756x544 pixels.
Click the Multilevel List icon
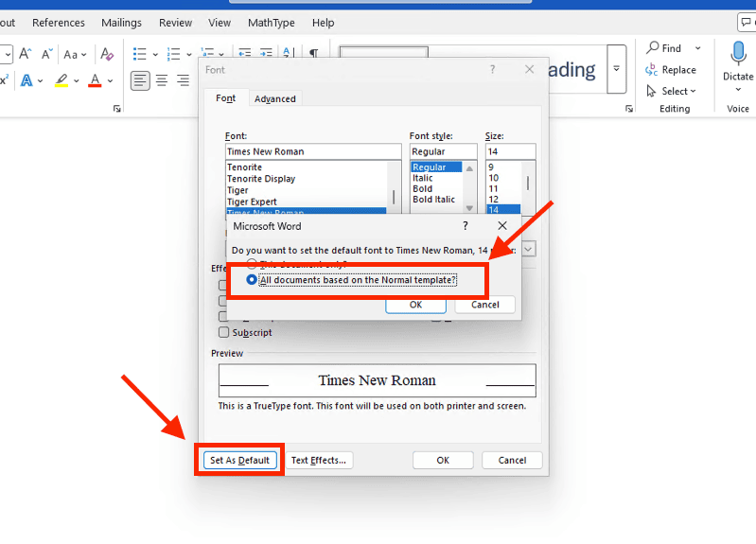pos(208,52)
